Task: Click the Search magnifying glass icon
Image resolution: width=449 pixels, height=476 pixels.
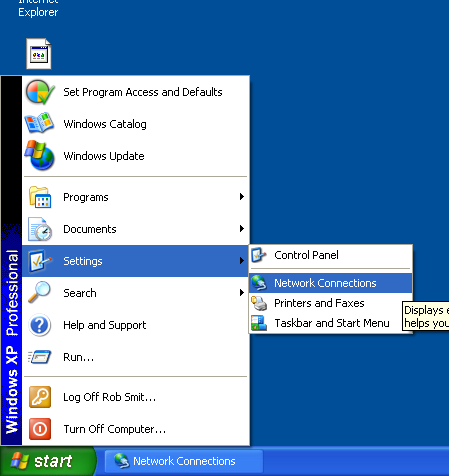Action: pos(39,292)
